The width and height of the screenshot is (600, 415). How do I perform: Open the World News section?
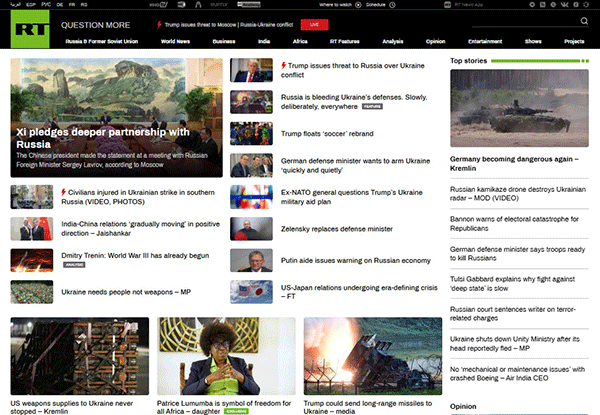point(175,41)
